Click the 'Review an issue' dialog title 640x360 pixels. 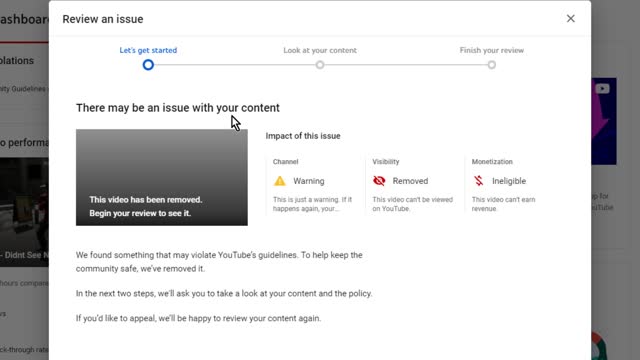[103, 19]
